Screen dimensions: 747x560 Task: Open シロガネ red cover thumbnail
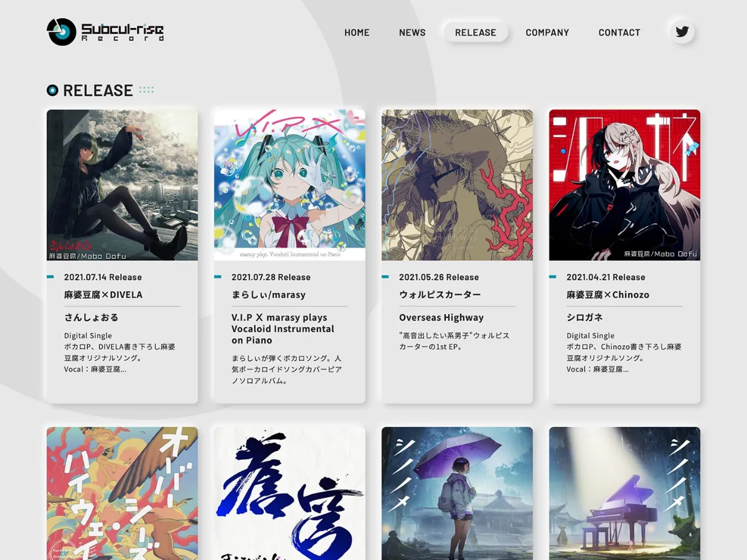(624, 185)
